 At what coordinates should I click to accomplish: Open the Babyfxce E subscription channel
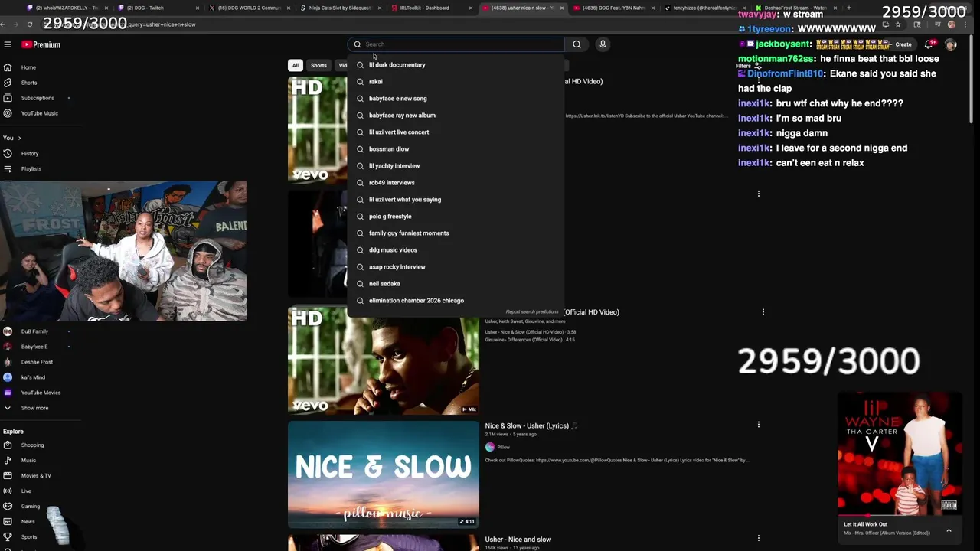[34, 347]
